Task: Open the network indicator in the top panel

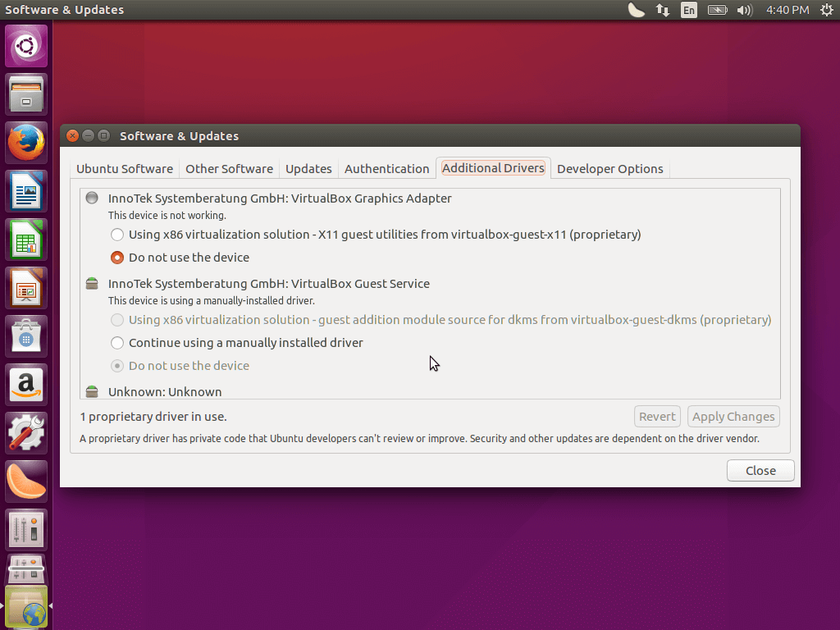Action: (x=662, y=10)
